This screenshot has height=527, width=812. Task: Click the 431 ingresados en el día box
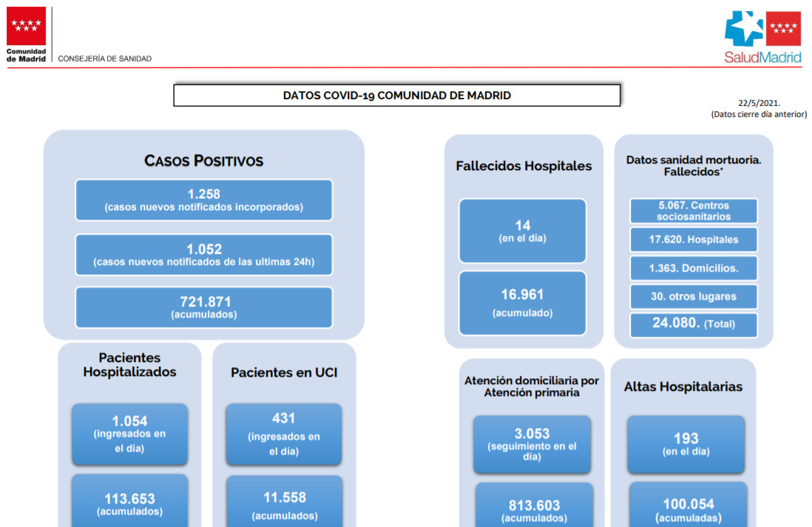(x=284, y=434)
